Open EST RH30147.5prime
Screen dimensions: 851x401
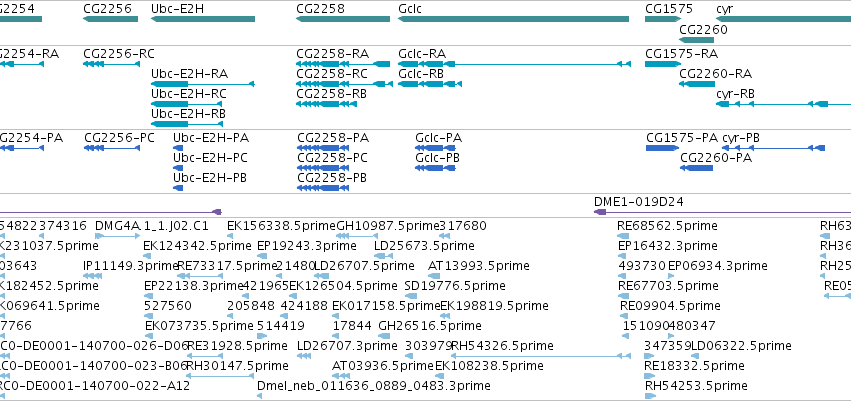pos(220,375)
